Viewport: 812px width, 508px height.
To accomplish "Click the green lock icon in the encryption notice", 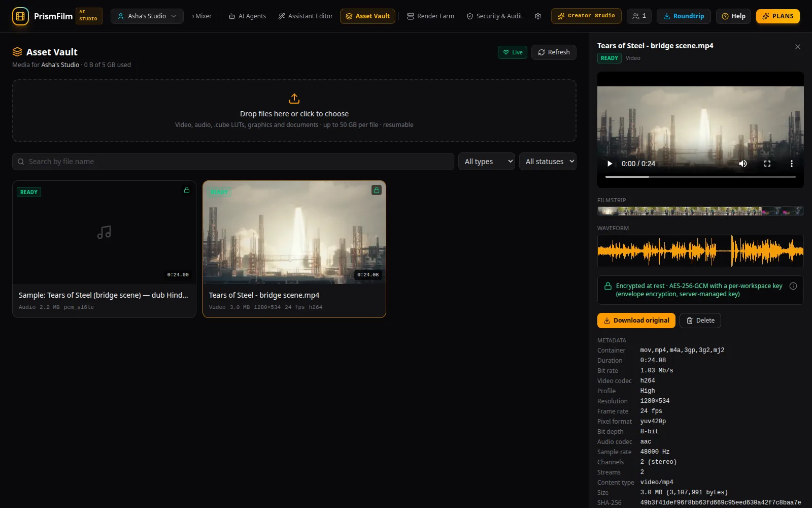I will coord(607,286).
